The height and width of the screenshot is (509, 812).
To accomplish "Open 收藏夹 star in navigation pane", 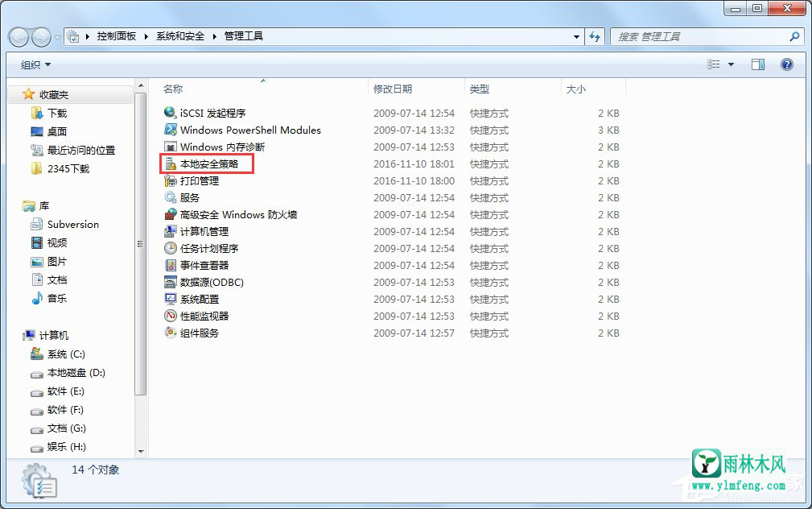I will coord(28,94).
